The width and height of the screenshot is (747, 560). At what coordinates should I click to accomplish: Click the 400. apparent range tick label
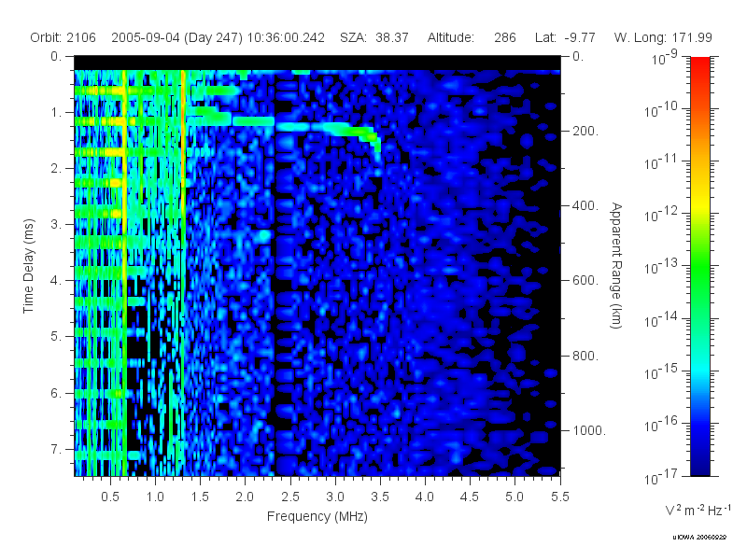(x=585, y=205)
